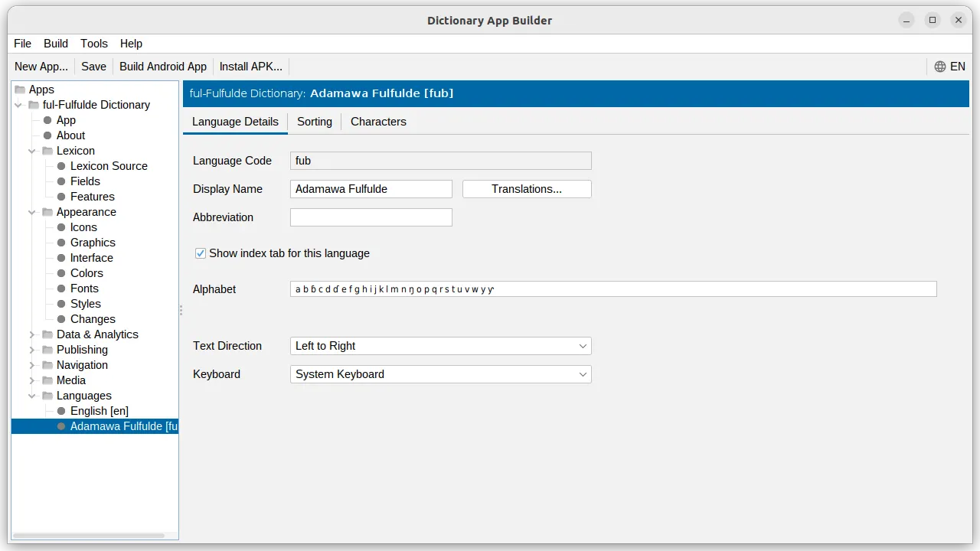Click the Data & Analytics folder icon
The height and width of the screenshot is (551, 980).
47,334
